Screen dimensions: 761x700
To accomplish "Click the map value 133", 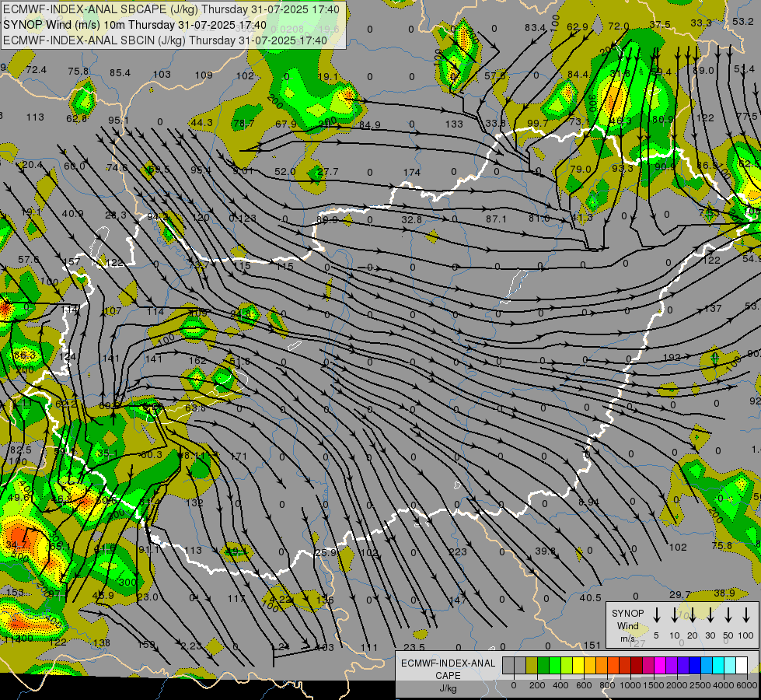I will (x=454, y=124).
